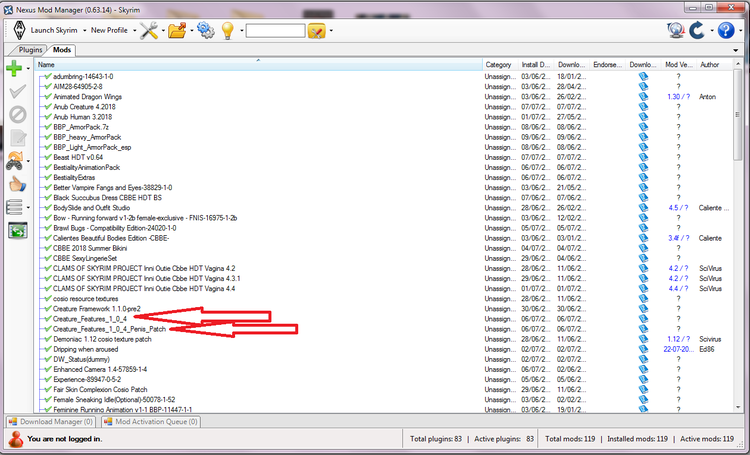Toggle the Animated Dragon Wings checkmark
Image resolution: width=750 pixels, height=455 pixels.
48,97
